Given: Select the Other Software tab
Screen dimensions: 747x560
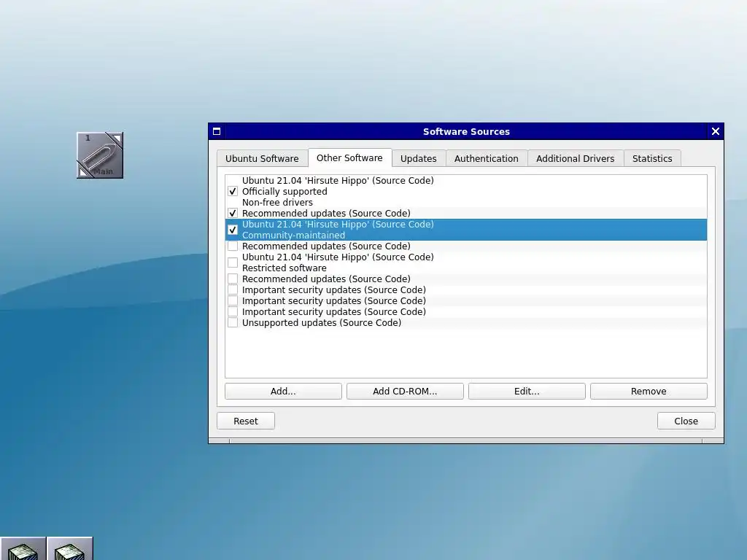Looking at the screenshot, I should (349, 157).
